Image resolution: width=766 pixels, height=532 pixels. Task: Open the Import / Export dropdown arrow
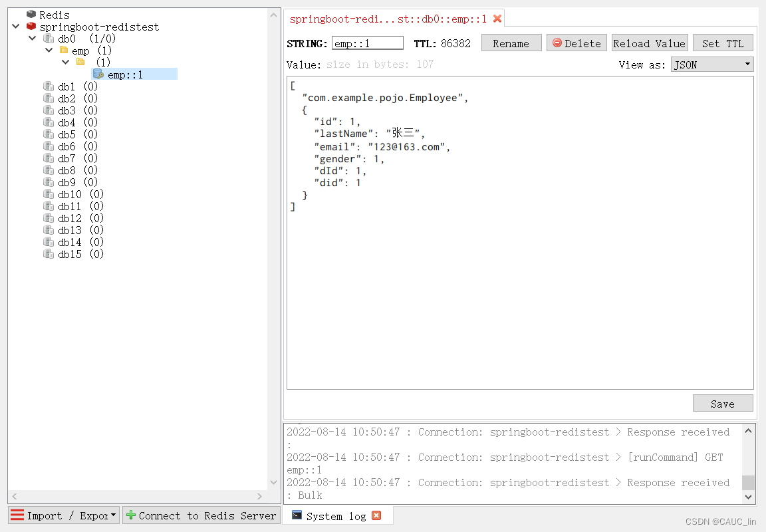click(x=113, y=515)
